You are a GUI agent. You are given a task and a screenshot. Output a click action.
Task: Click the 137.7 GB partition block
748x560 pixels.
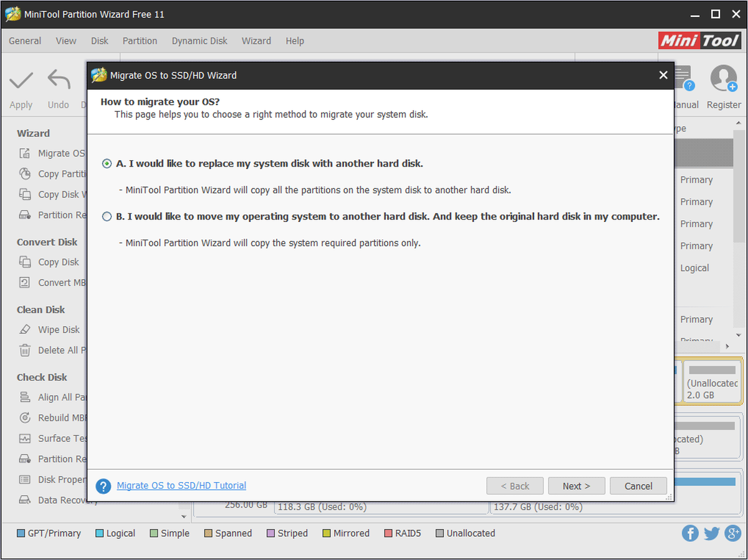[x=614, y=507]
